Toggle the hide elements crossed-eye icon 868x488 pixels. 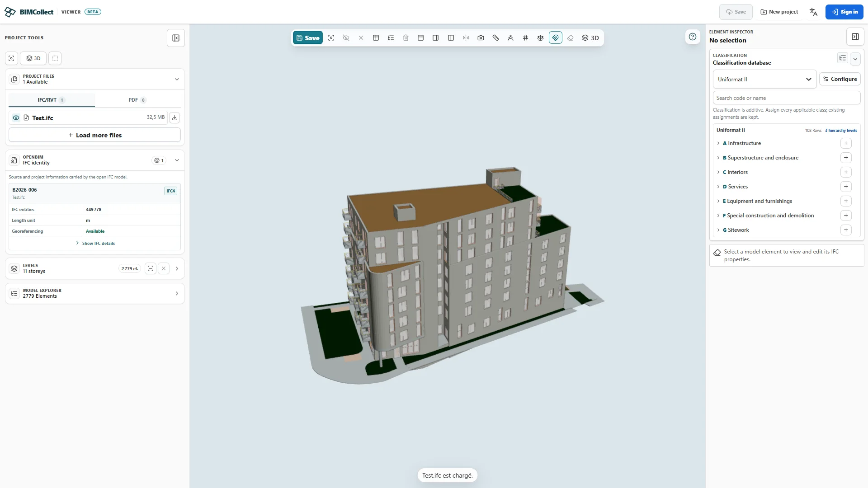click(346, 38)
